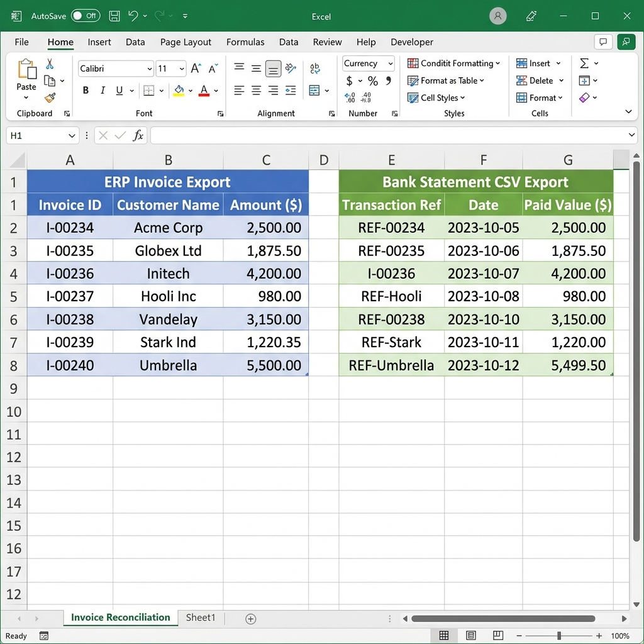Click the user account avatar
Viewport: 644px width, 644px height.
click(x=498, y=16)
